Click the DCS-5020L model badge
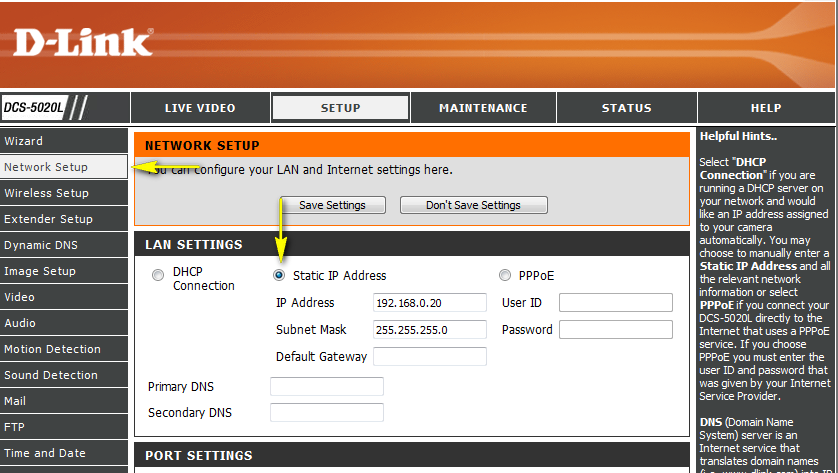This screenshot has height=473, width=838. (x=34, y=108)
